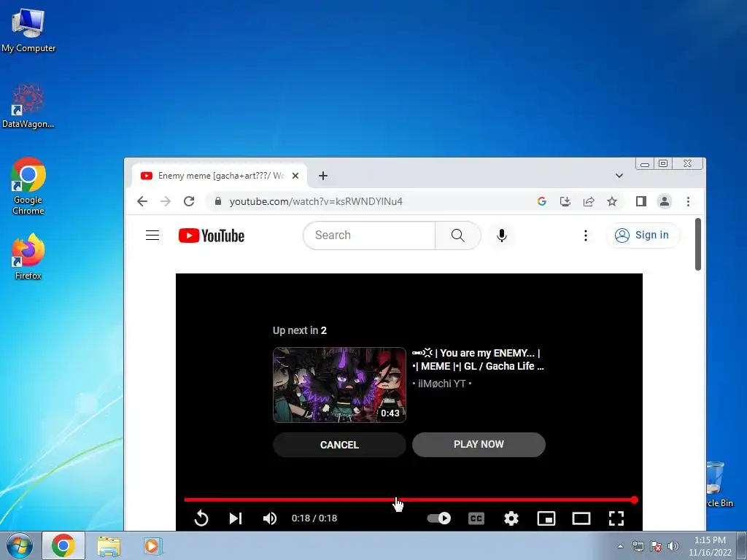Go full screen in the player

pyautogui.click(x=616, y=518)
